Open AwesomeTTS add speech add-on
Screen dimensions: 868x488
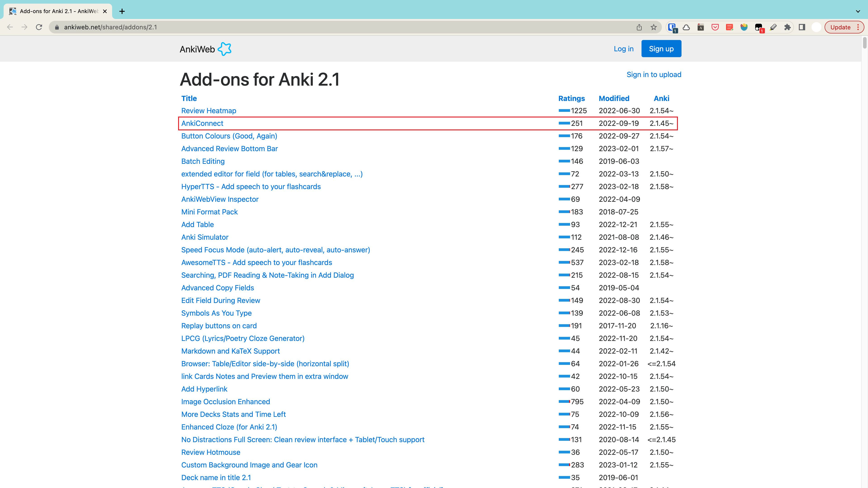pos(256,263)
